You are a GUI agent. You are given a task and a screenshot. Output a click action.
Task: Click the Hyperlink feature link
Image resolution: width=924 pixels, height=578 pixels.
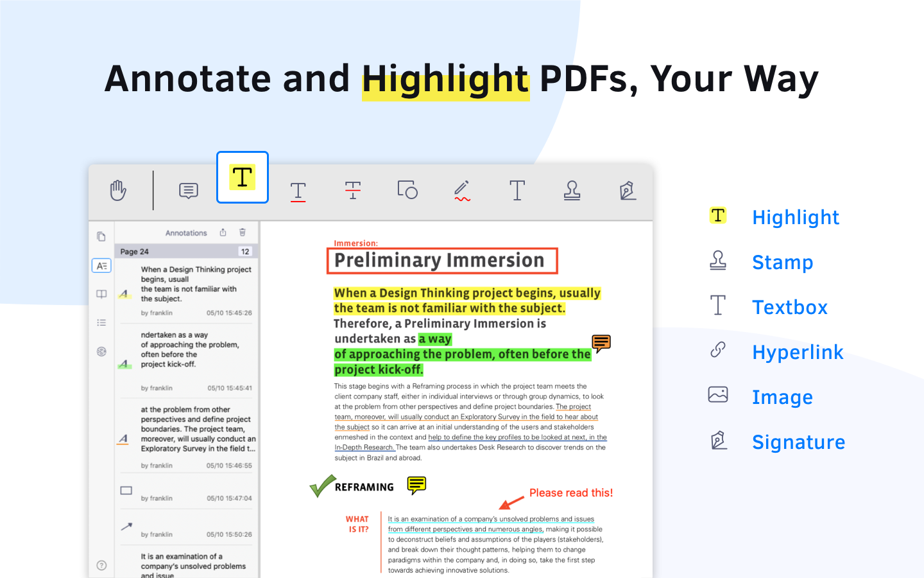coord(798,352)
